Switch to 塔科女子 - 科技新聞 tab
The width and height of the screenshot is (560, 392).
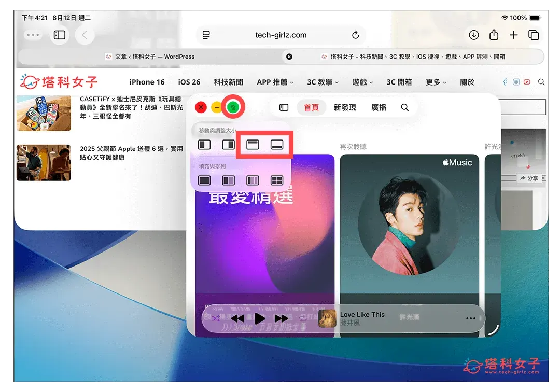point(414,57)
